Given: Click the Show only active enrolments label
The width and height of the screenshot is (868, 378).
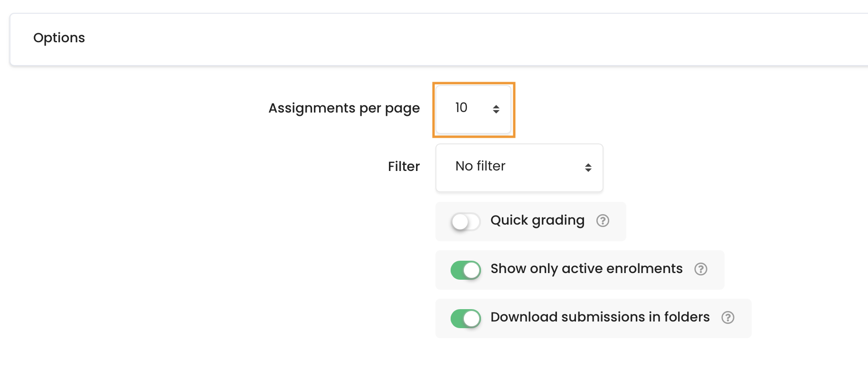Looking at the screenshot, I should (586, 269).
